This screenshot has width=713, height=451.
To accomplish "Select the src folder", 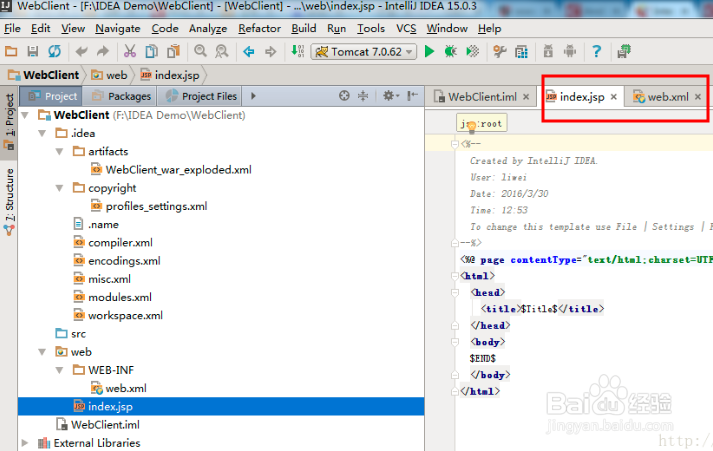I will [x=70, y=333].
